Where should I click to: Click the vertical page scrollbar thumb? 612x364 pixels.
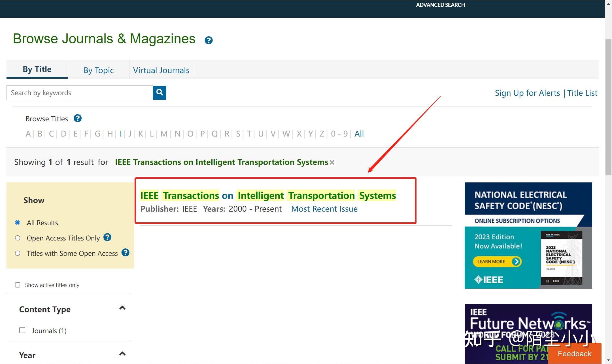(x=608, y=108)
